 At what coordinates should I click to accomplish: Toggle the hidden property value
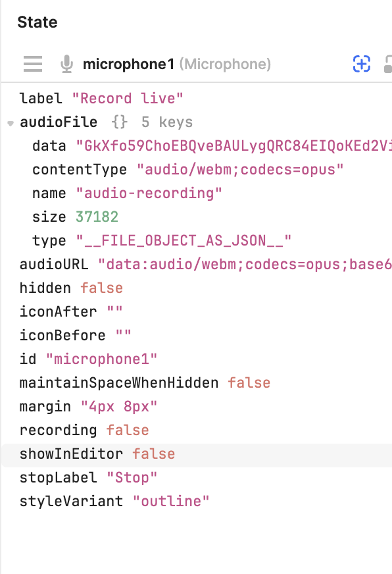pyautogui.click(x=101, y=288)
